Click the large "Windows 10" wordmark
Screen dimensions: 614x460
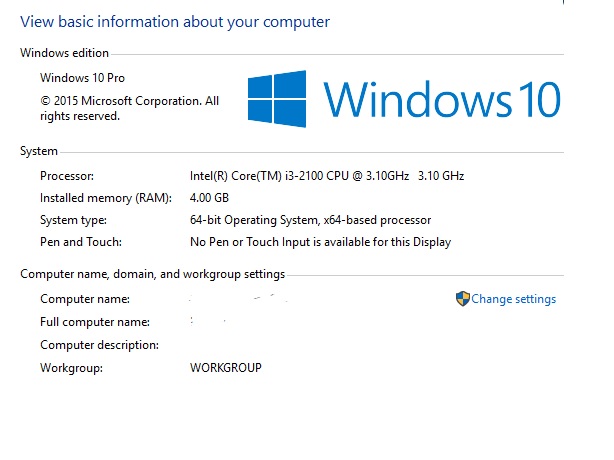tap(442, 99)
